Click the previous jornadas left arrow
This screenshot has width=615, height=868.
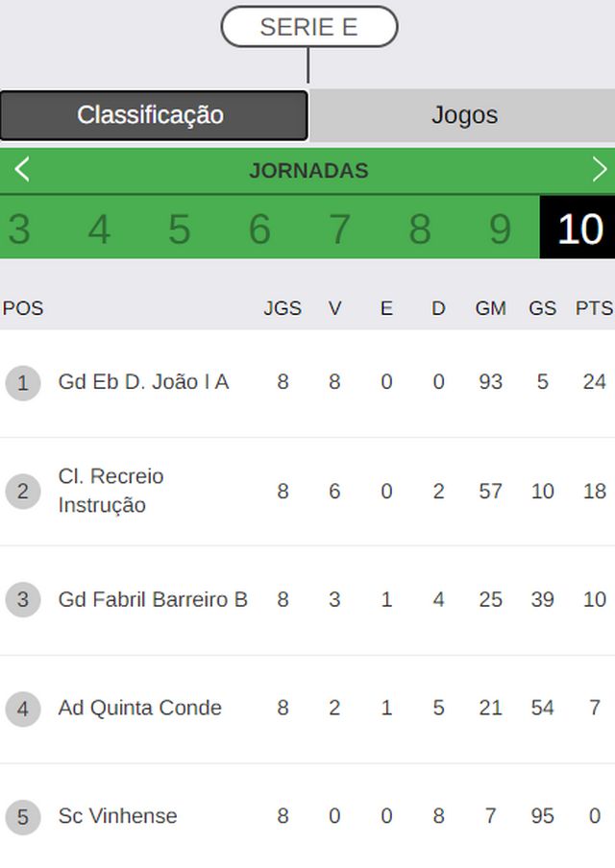click(22, 169)
